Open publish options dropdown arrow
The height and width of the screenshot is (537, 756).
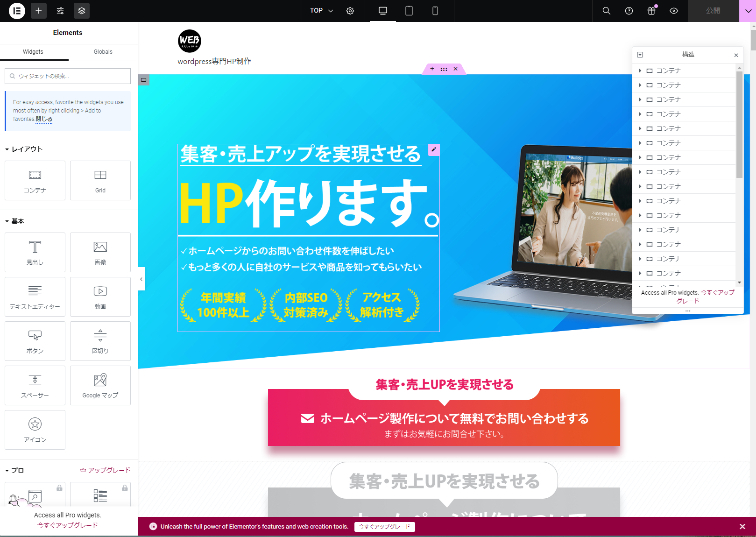pyautogui.click(x=748, y=11)
